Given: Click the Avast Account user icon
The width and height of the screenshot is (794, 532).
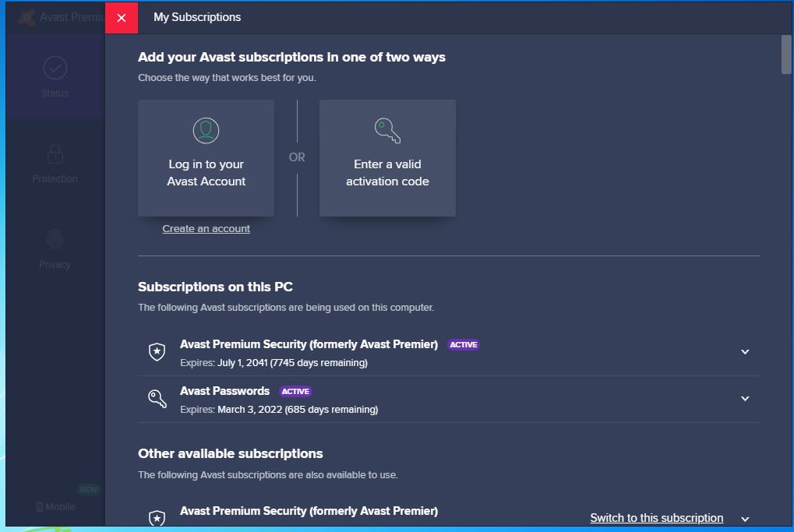Looking at the screenshot, I should coord(206,130).
